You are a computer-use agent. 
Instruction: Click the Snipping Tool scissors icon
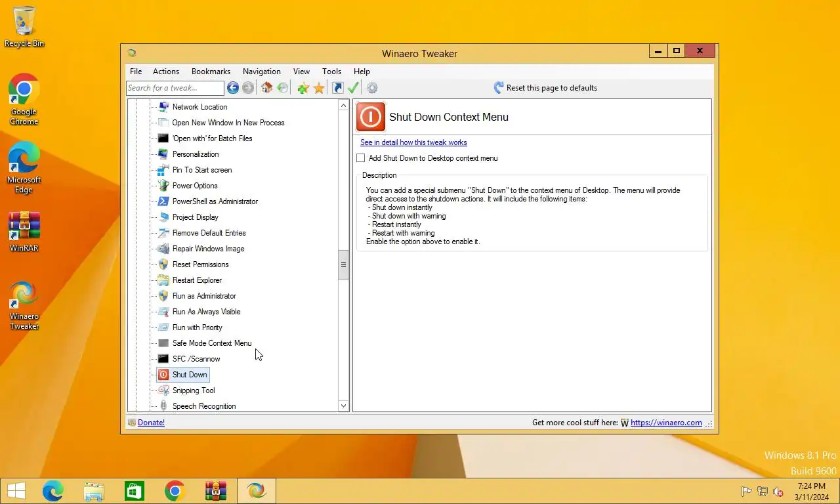(163, 390)
